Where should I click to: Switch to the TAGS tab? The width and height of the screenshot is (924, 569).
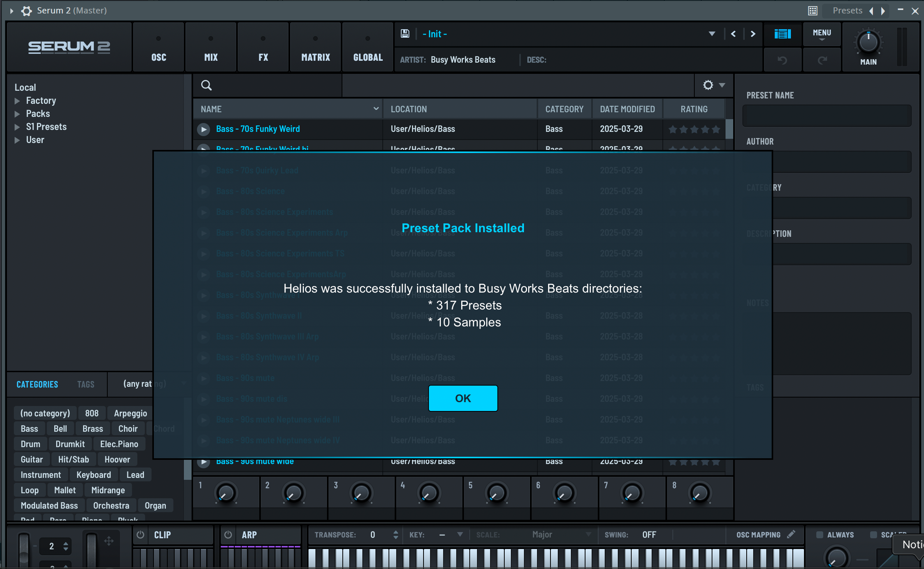[x=85, y=384]
